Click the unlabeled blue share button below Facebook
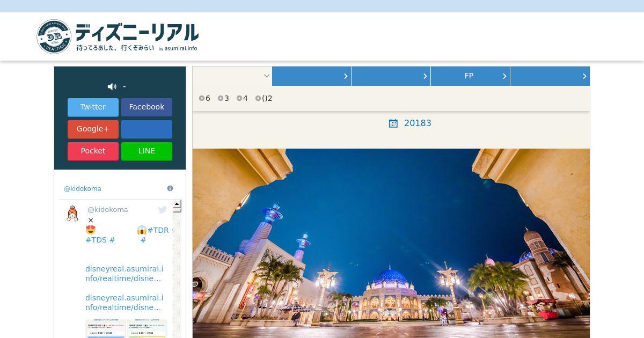The height and width of the screenshot is (338, 644). 147,129
